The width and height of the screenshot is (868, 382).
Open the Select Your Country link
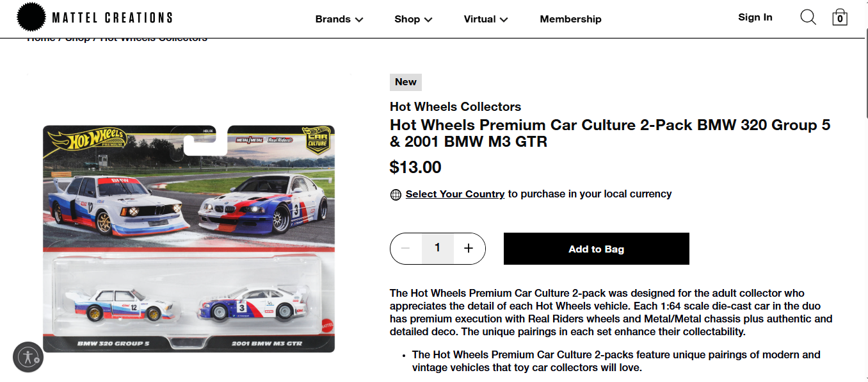point(455,194)
